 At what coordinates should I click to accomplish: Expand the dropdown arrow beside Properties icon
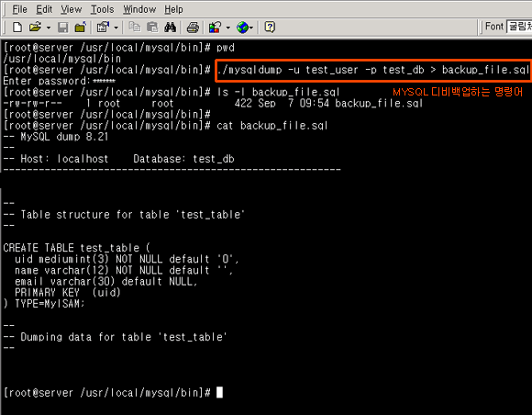(x=116, y=28)
